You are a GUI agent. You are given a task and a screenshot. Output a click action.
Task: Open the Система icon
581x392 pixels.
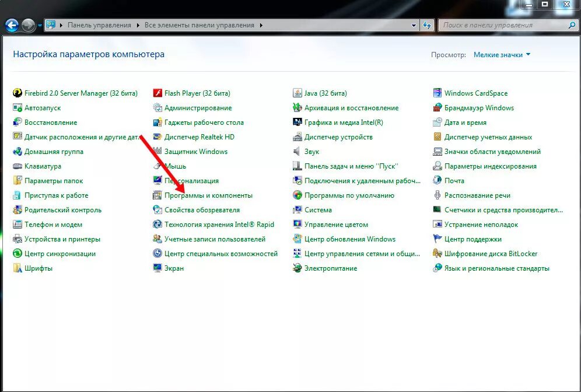click(x=297, y=210)
